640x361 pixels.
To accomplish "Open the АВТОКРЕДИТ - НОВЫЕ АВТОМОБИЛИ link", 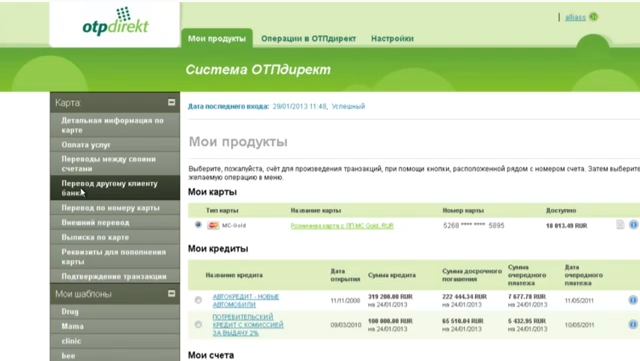I will pyautogui.click(x=246, y=301).
